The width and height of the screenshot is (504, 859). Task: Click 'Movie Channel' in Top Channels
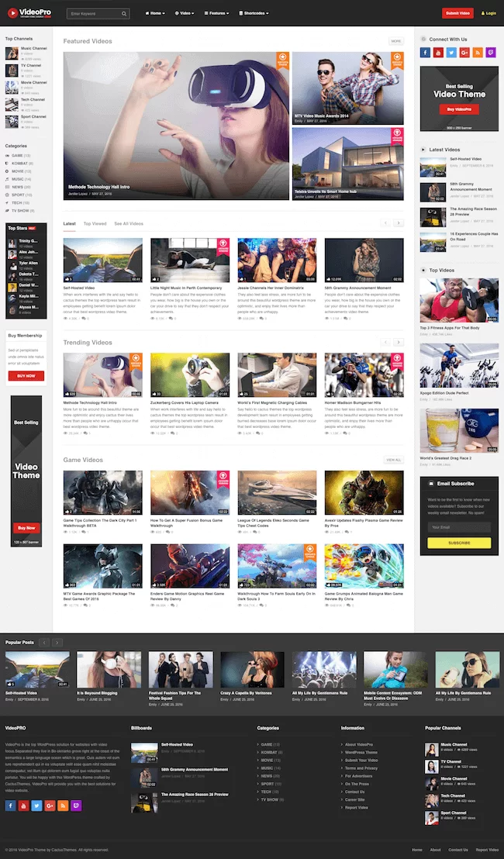(x=34, y=82)
